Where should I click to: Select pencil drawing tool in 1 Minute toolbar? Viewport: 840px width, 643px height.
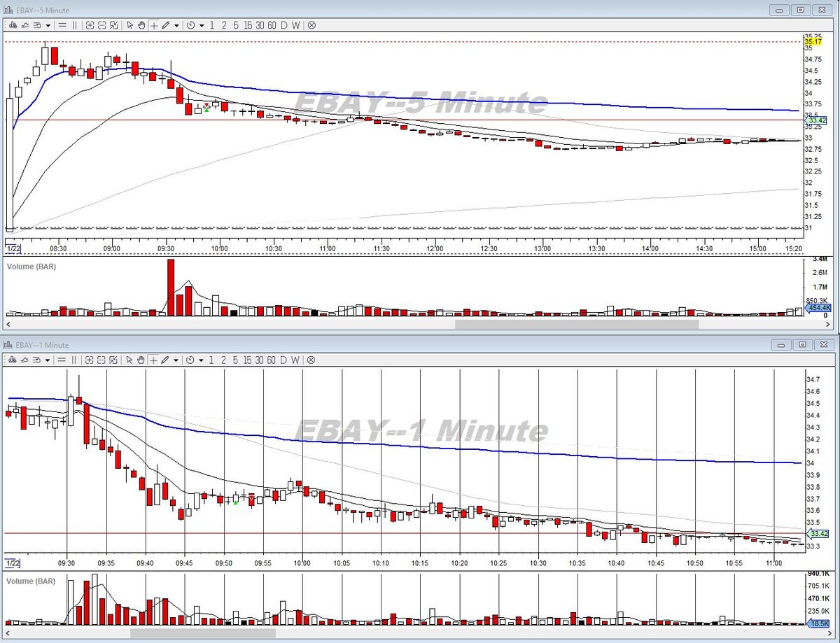166,360
